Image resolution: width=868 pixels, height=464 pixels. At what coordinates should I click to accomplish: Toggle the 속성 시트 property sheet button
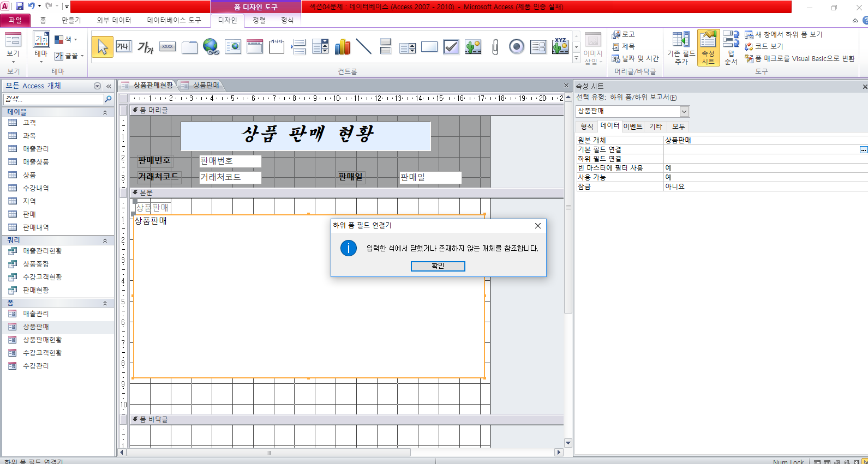pyautogui.click(x=708, y=48)
